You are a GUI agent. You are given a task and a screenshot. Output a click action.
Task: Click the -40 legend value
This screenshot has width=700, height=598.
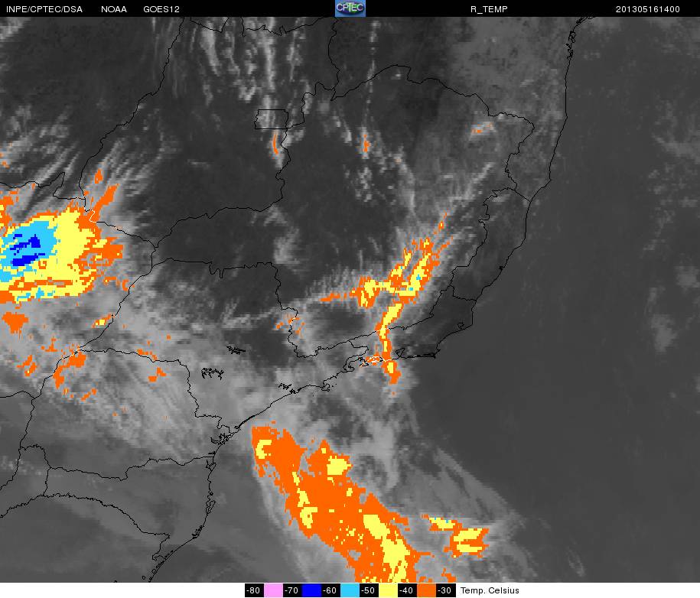pos(407,590)
